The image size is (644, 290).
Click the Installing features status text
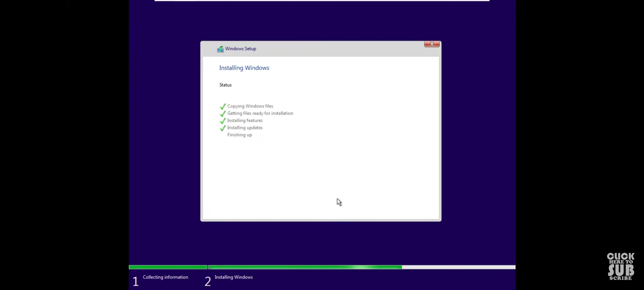pyautogui.click(x=245, y=121)
